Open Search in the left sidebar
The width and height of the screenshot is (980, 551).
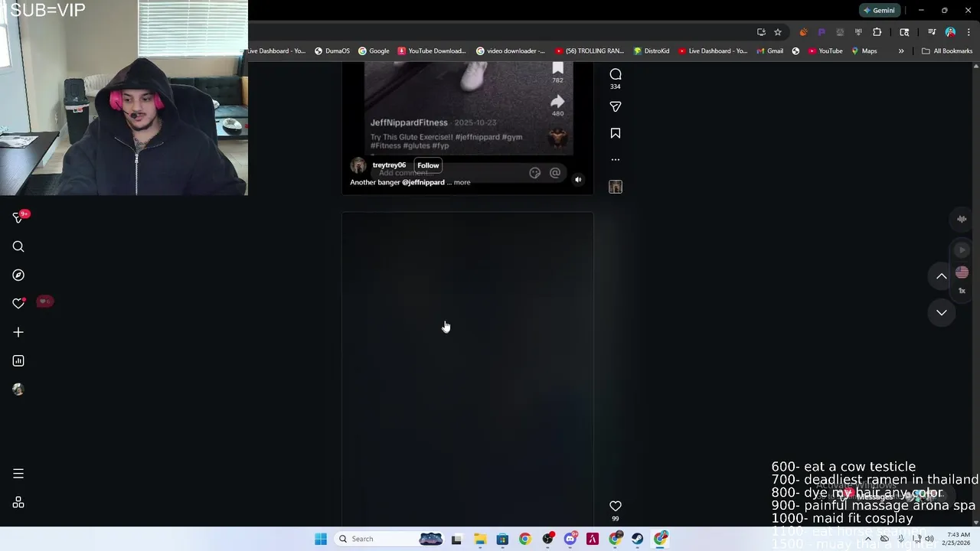[18, 246]
